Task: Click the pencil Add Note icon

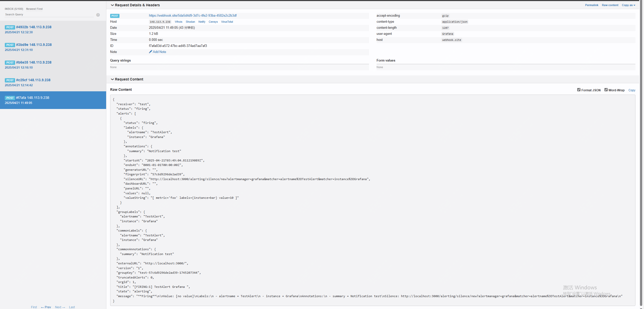Action: [150, 52]
